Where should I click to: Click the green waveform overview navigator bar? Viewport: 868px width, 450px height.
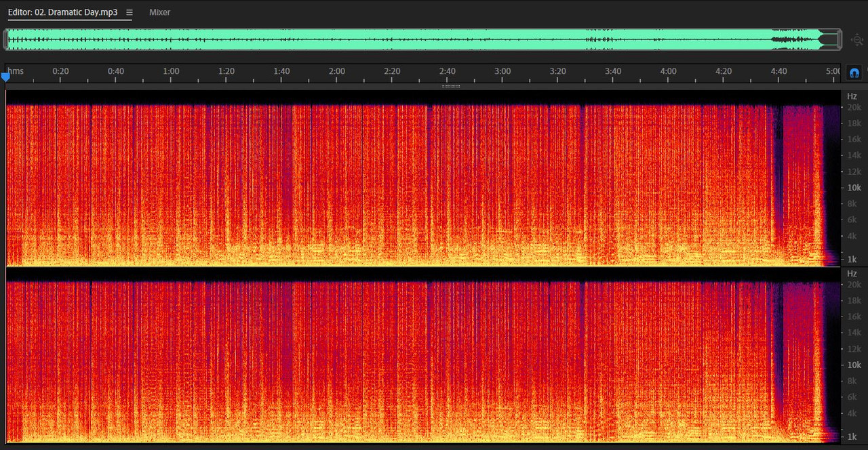click(x=422, y=39)
